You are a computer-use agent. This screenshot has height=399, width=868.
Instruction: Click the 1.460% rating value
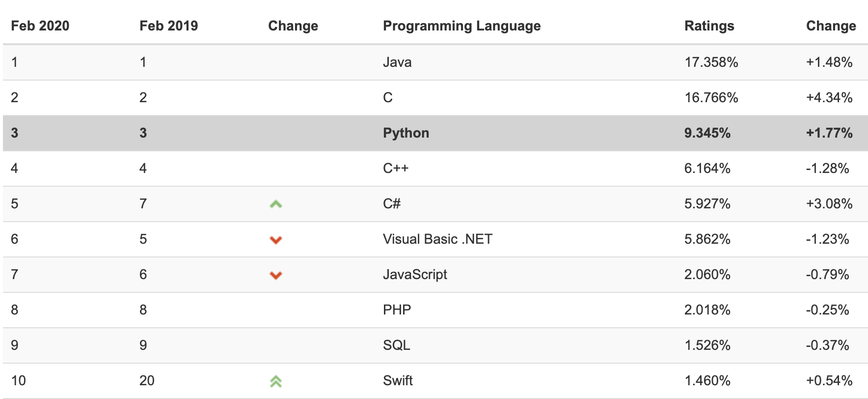(x=707, y=381)
